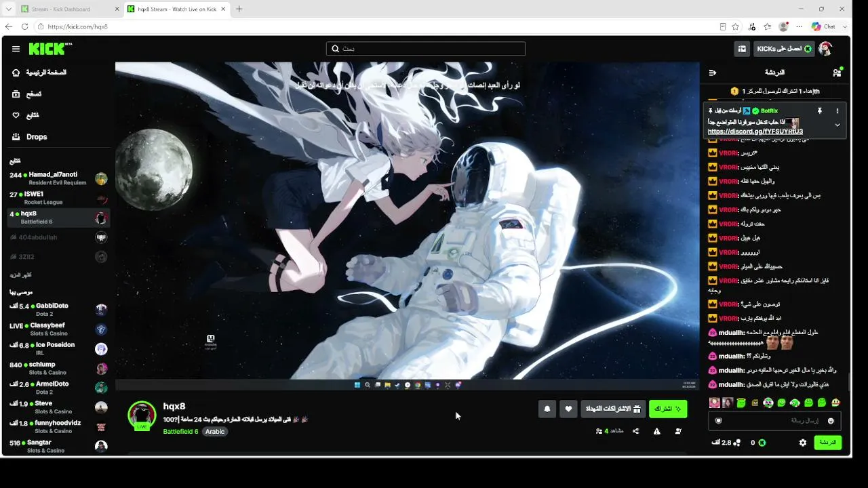Click the green chat send button
Screen dimensions: 868x488
coord(827,443)
